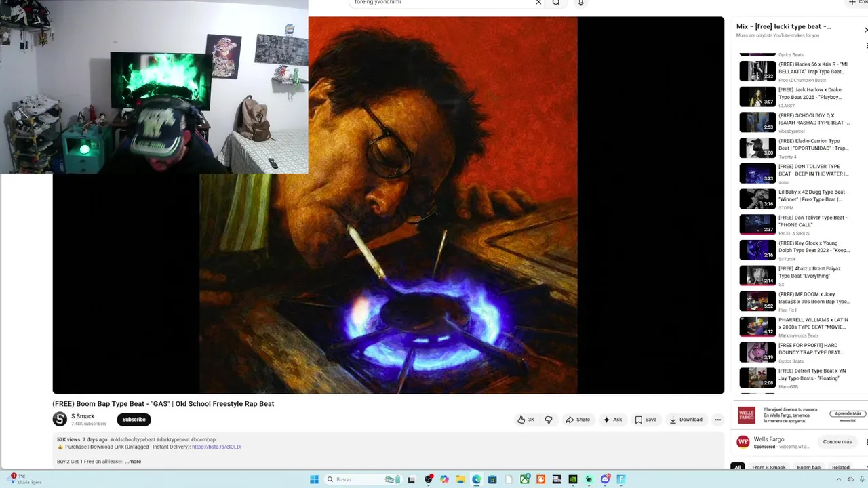The height and width of the screenshot is (488, 868).
Task: Play the Jack Harlow x Drake type beat
Action: pos(794,97)
